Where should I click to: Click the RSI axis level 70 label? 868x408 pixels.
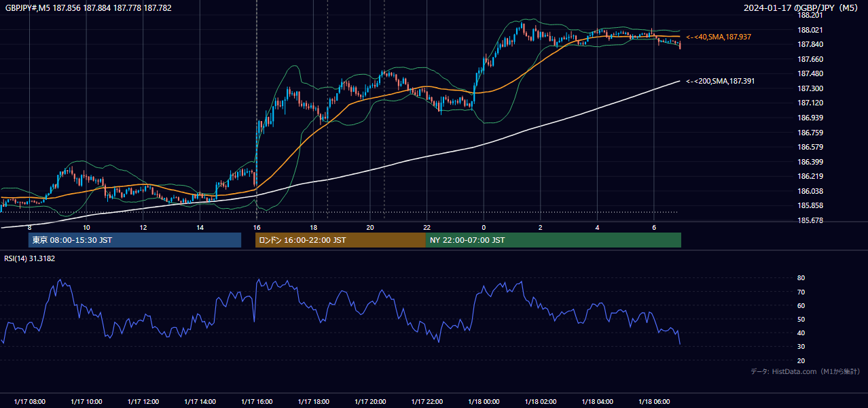point(801,292)
